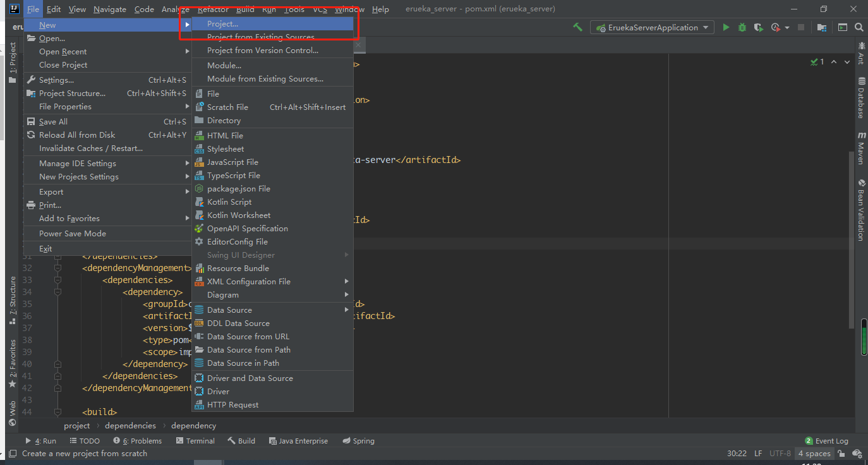868x465 pixels.
Task: Expand the Data Source submenu
Action: tap(272, 310)
